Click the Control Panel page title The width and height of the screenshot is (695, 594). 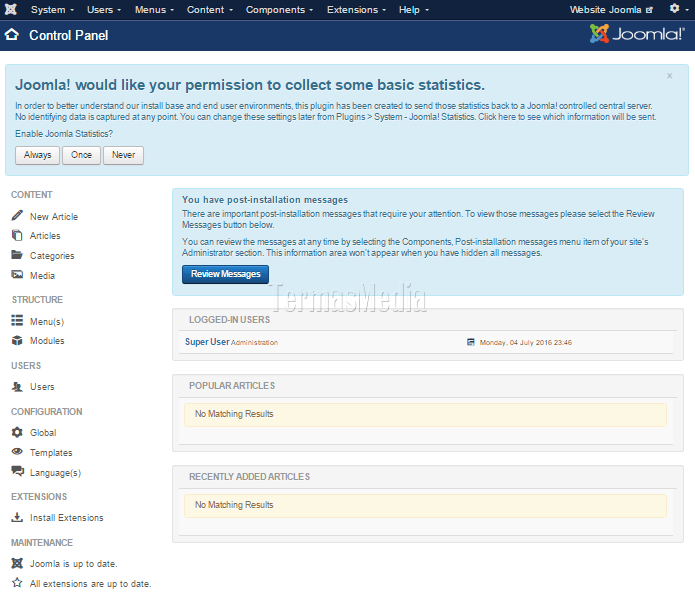click(69, 35)
